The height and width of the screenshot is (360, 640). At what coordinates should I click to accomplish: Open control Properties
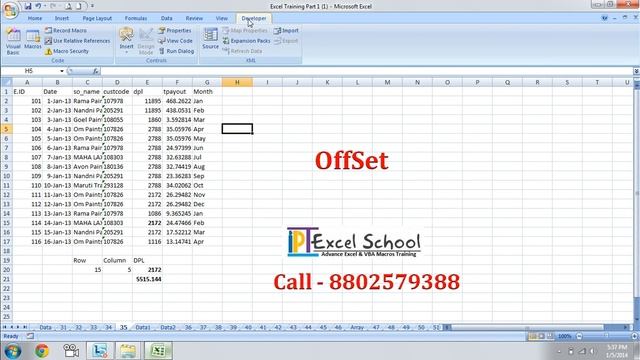point(175,31)
